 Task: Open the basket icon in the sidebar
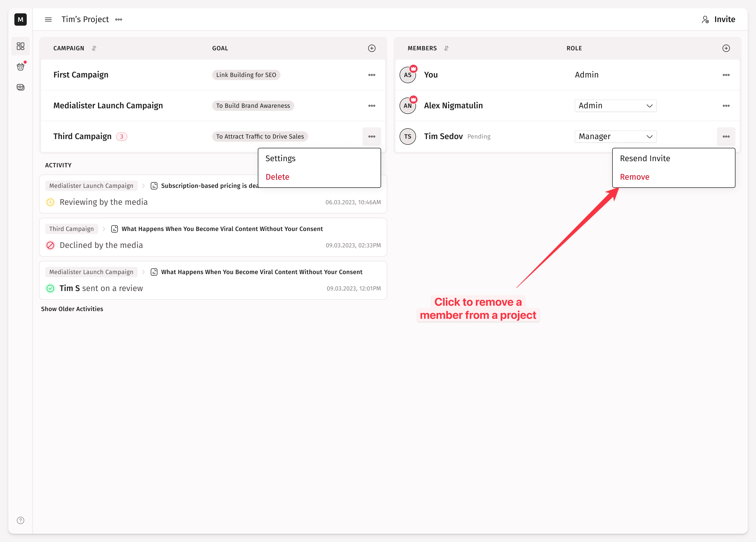[20, 67]
